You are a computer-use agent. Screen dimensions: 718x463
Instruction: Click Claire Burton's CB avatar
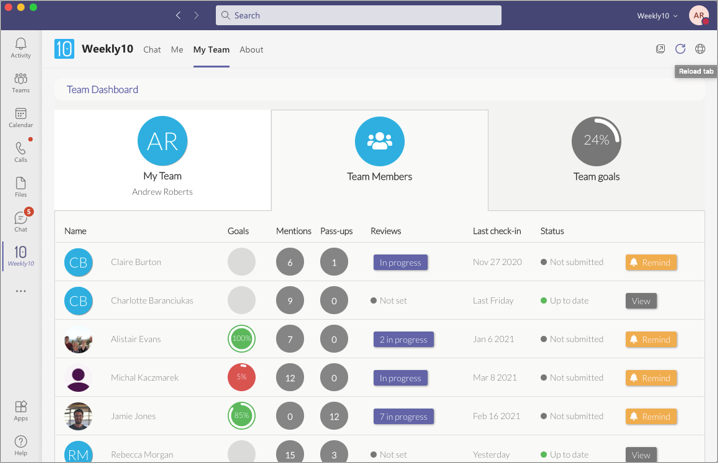pyautogui.click(x=78, y=262)
